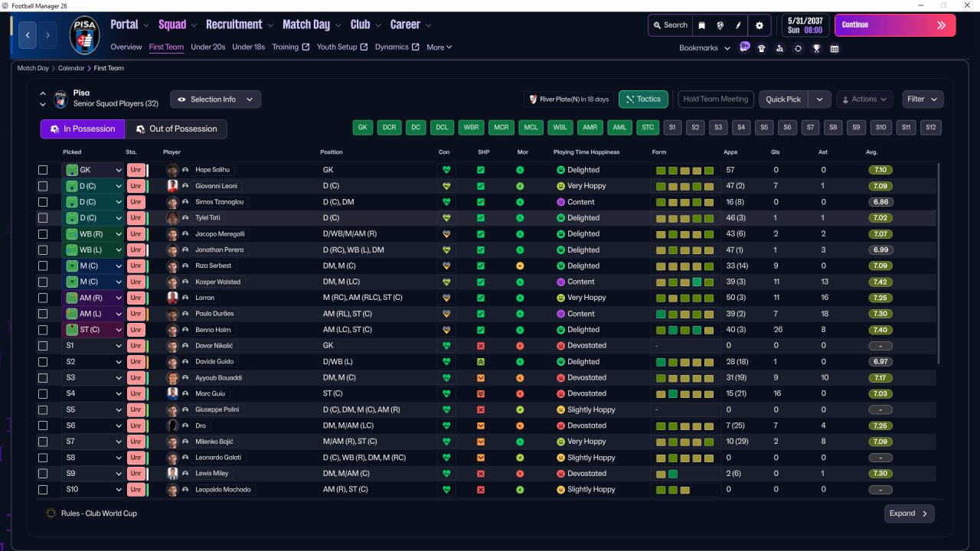Click the shirt squad shortcut icon
The image size is (980, 551).
point(761,48)
